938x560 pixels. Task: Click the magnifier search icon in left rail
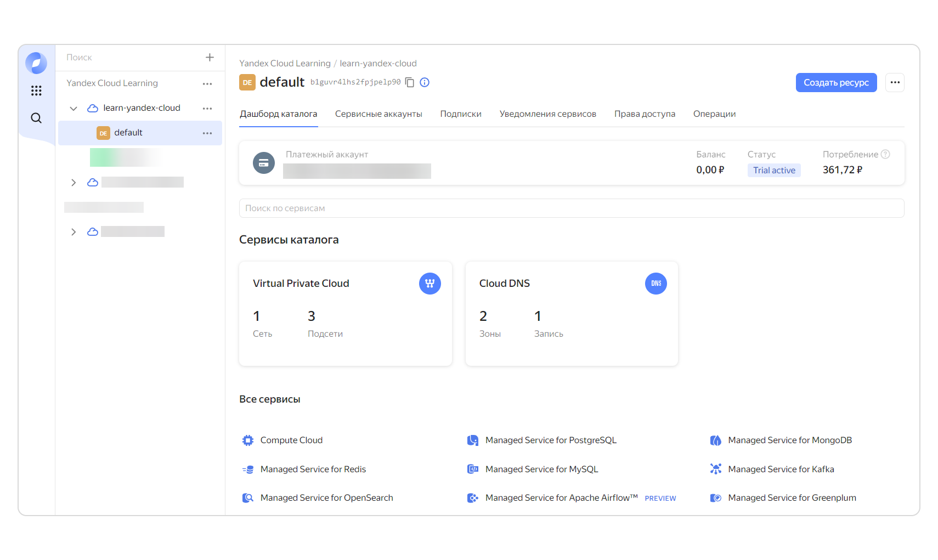pos(36,118)
